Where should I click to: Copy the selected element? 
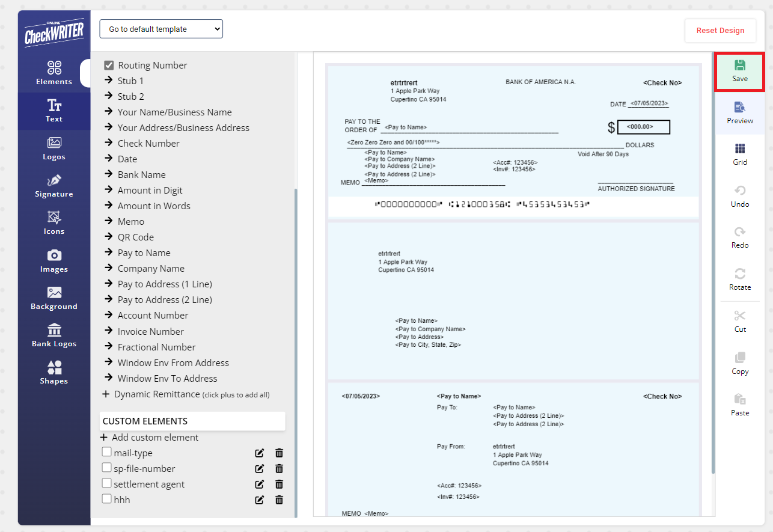[740, 364]
